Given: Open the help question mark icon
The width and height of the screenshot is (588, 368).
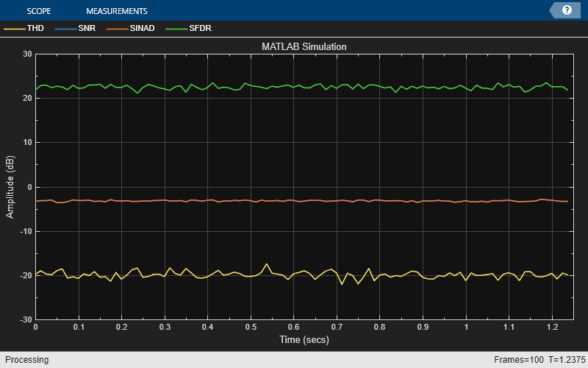Looking at the screenshot, I should (x=567, y=10).
